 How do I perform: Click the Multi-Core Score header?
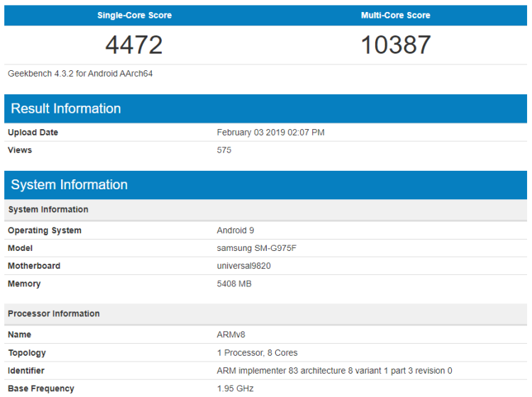tap(395, 15)
